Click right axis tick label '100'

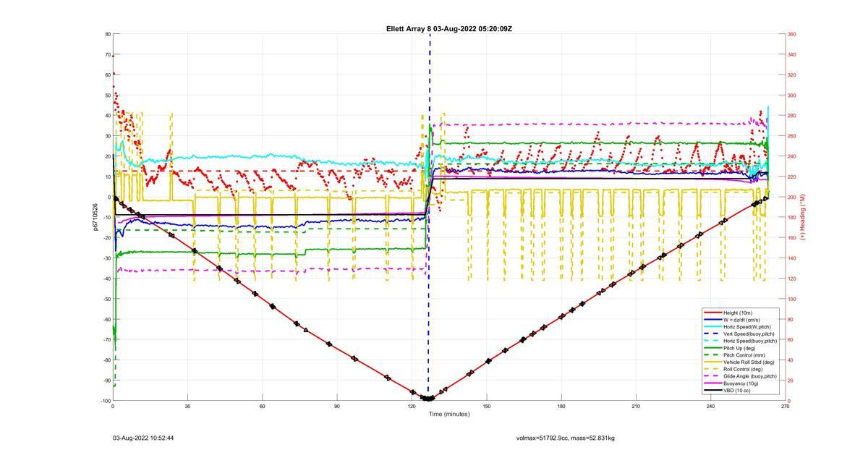[792, 299]
